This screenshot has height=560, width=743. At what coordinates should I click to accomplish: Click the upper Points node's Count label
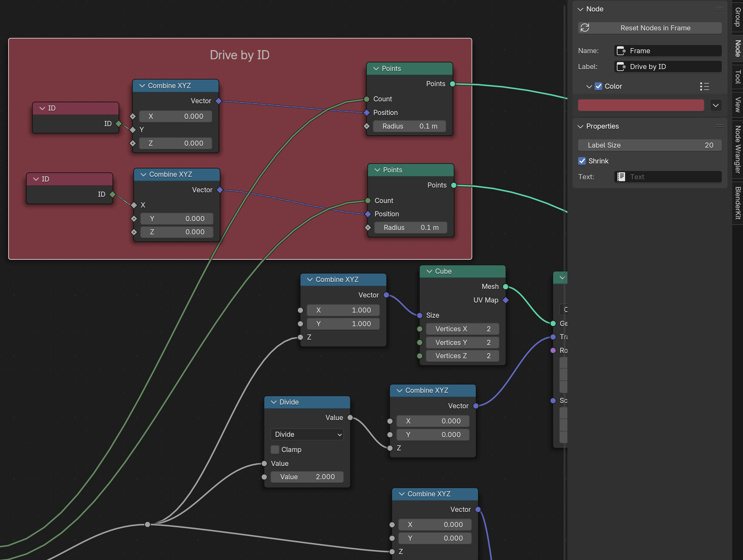pyautogui.click(x=383, y=99)
